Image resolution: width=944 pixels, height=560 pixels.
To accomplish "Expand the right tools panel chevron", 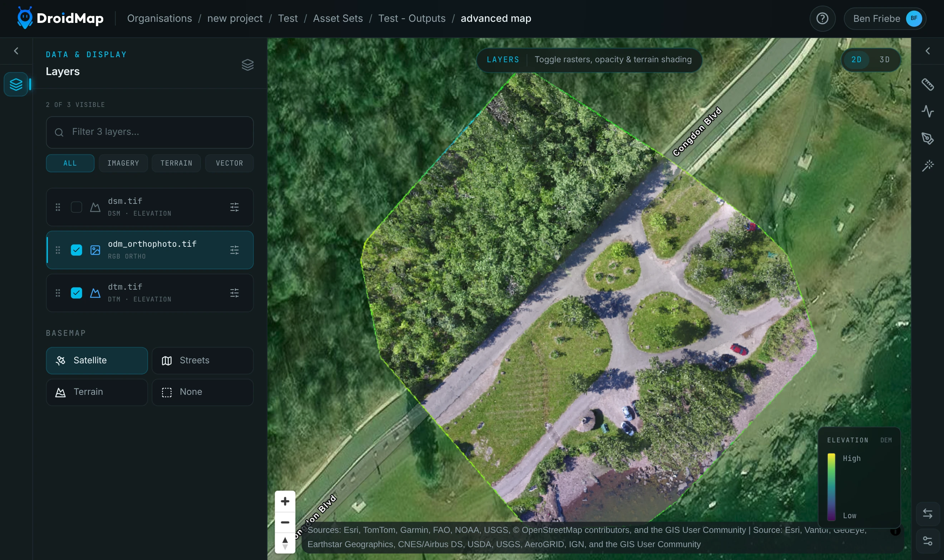I will coord(928,51).
